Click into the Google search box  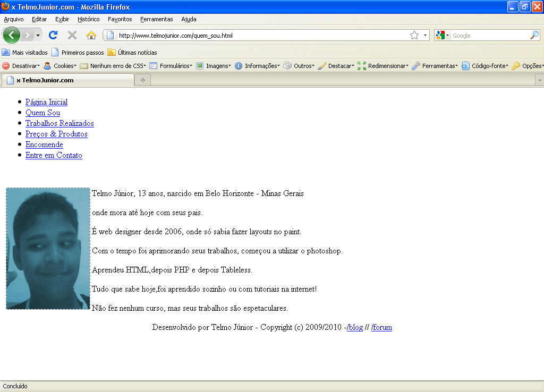(x=490, y=36)
